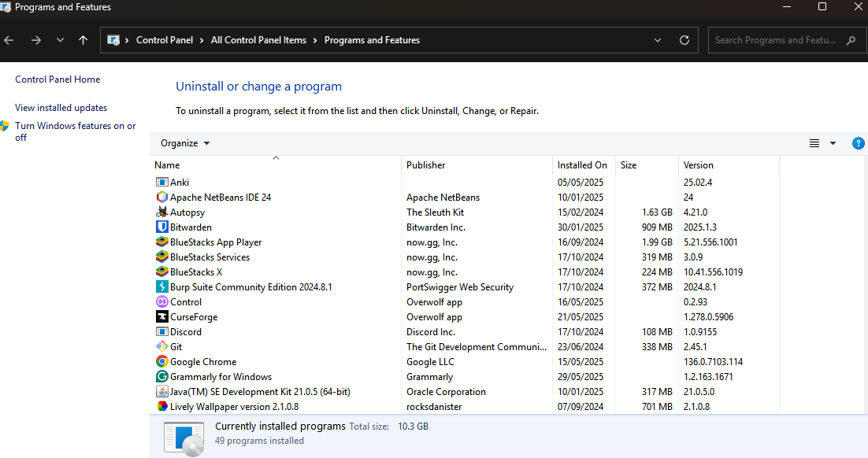Navigate to Control Panel breadcrumb
Viewport: 868px width, 458px height.
pos(165,40)
